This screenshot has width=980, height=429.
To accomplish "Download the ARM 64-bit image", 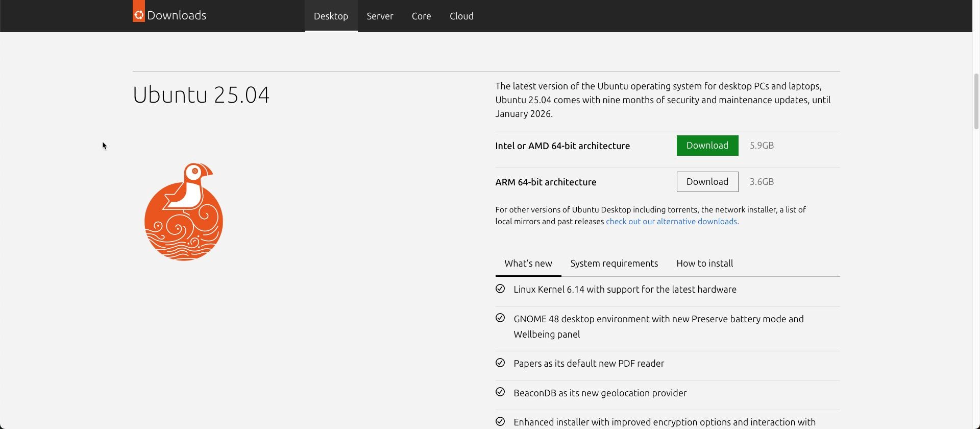I will coord(707,182).
